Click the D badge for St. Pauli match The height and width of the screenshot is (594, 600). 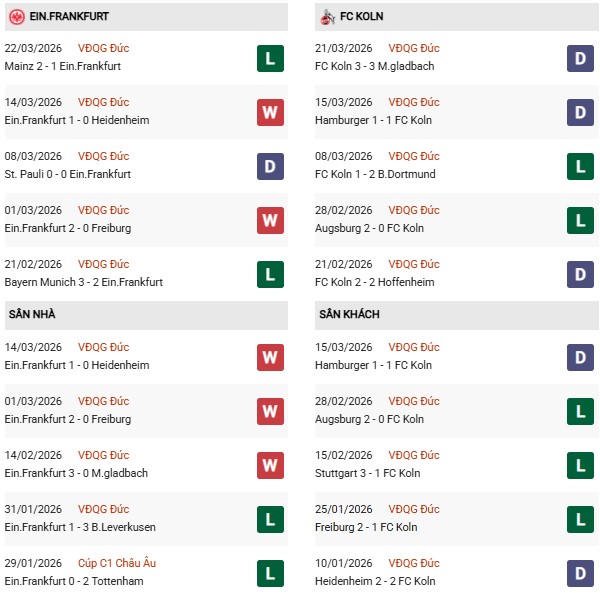[x=269, y=166]
